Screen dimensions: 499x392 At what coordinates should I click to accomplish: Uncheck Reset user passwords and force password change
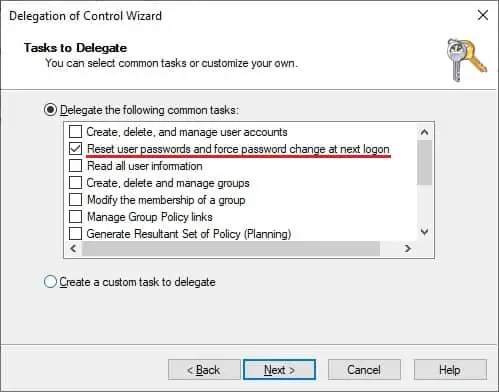click(75, 149)
